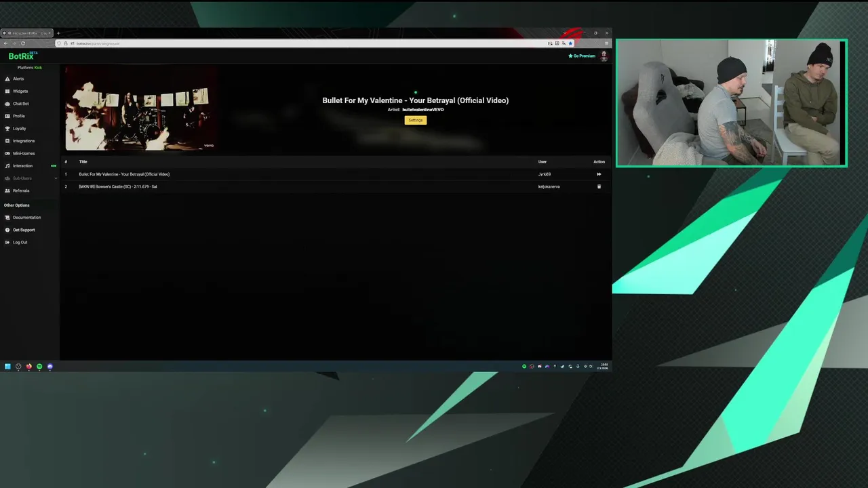Viewport: 868px width, 488px height.
Task: Select row '[MKW IR] Bowser's Castle (SC)'
Action: pos(337,186)
